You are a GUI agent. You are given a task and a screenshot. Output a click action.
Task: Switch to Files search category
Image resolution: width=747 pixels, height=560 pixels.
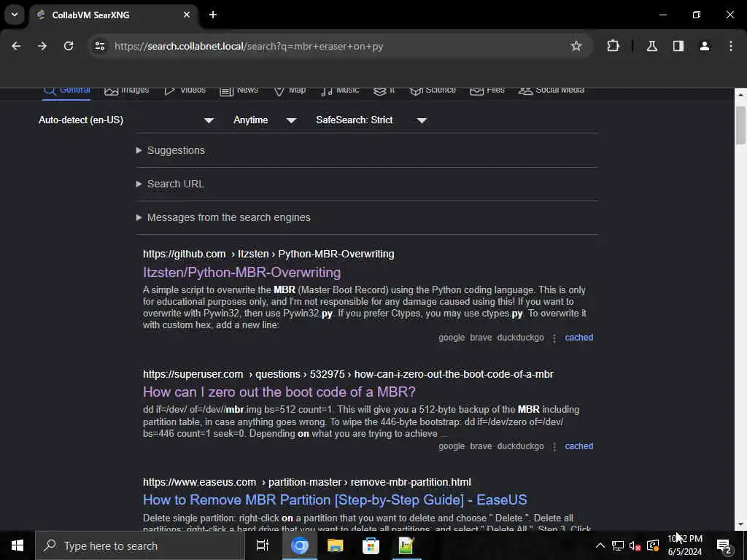point(487,90)
